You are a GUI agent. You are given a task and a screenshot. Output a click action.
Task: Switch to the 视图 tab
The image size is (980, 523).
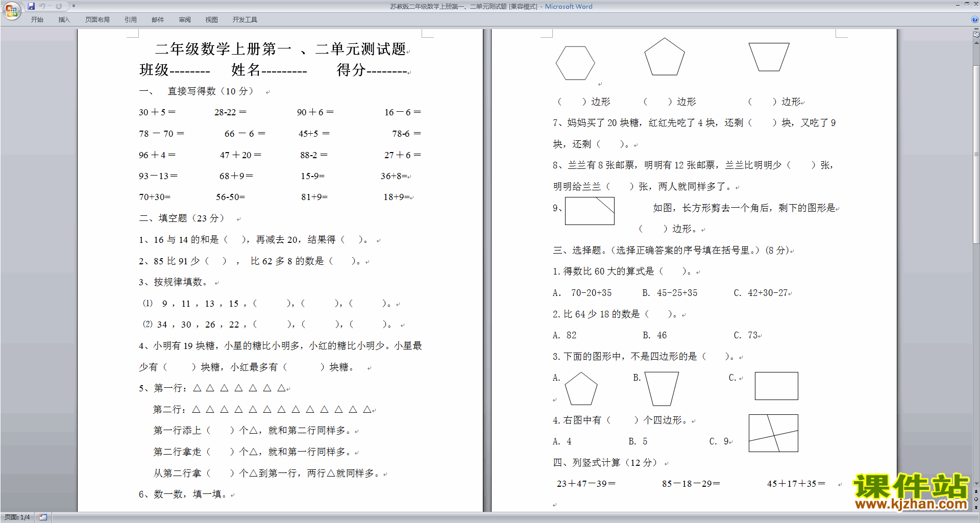(211, 19)
